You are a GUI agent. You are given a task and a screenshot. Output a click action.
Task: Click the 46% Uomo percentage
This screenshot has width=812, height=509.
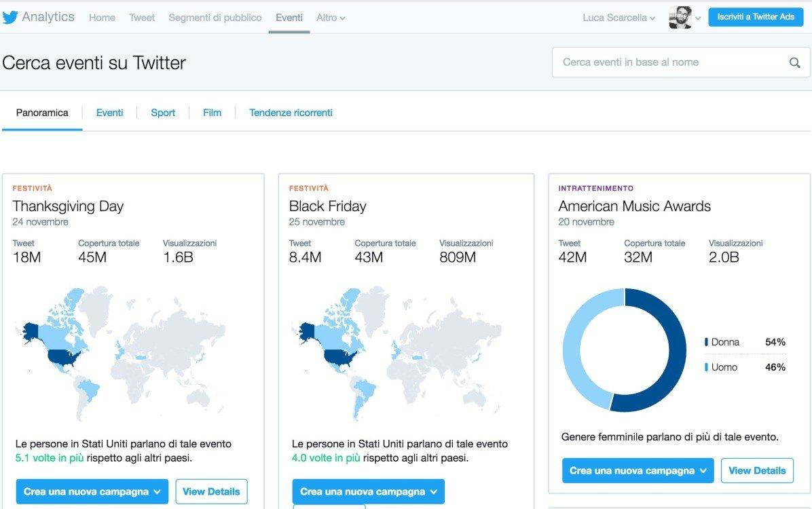point(775,367)
